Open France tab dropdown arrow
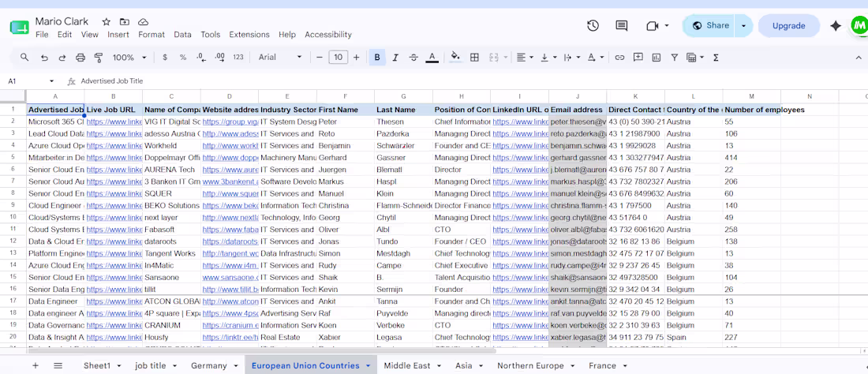868x374 pixels. coord(625,366)
